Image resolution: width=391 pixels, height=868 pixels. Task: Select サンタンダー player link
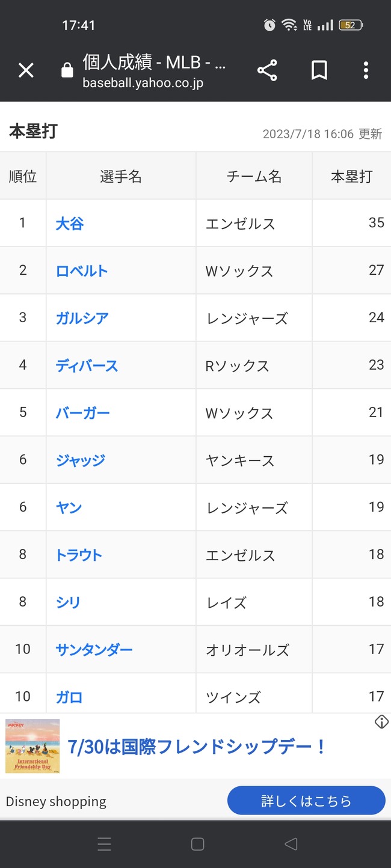[x=94, y=650]
